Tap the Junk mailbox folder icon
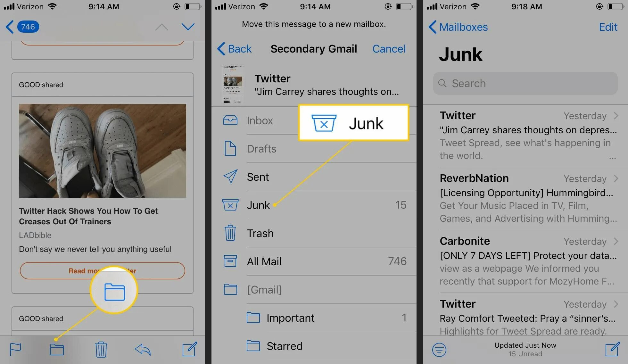The width and height of the screenshot is (628, 364). (x=229, y=204)
